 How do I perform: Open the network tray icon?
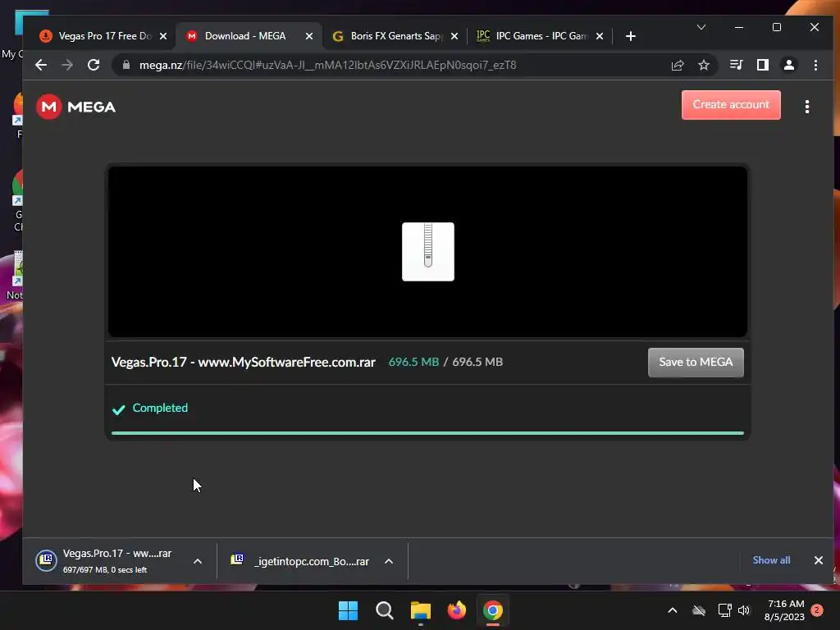[724, 610]
